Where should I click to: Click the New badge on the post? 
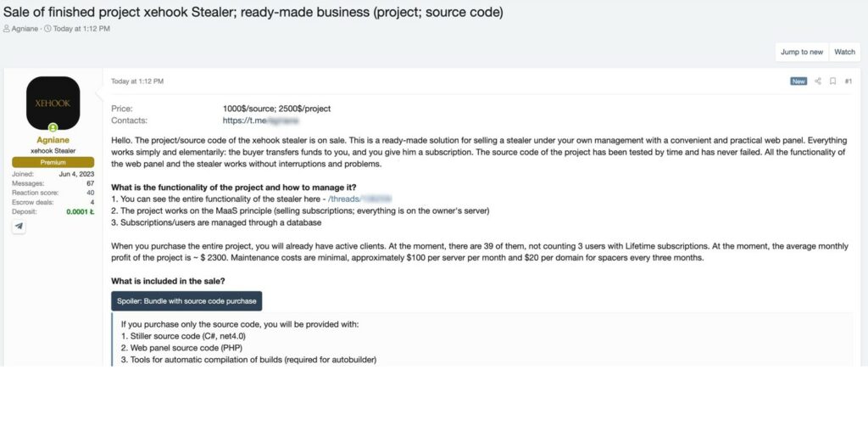(798, 81)
